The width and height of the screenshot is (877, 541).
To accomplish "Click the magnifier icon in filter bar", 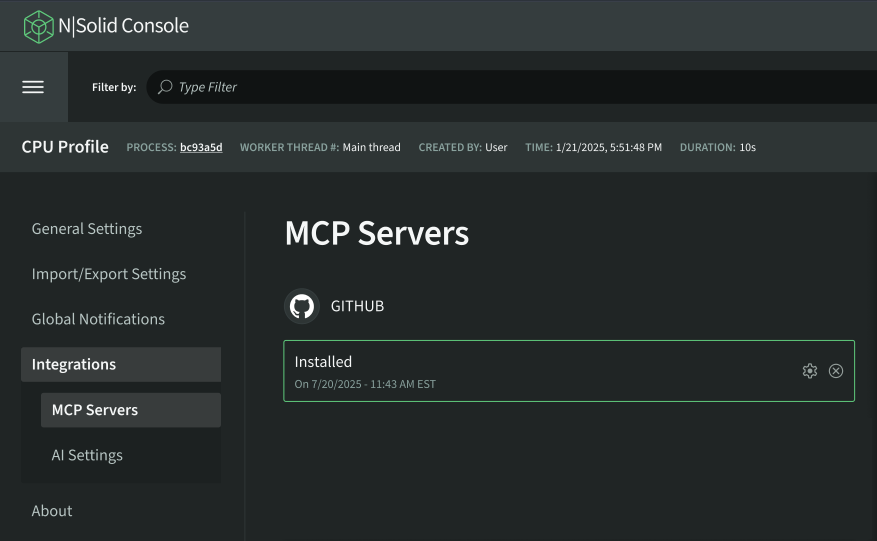I will tap(165, 87).
